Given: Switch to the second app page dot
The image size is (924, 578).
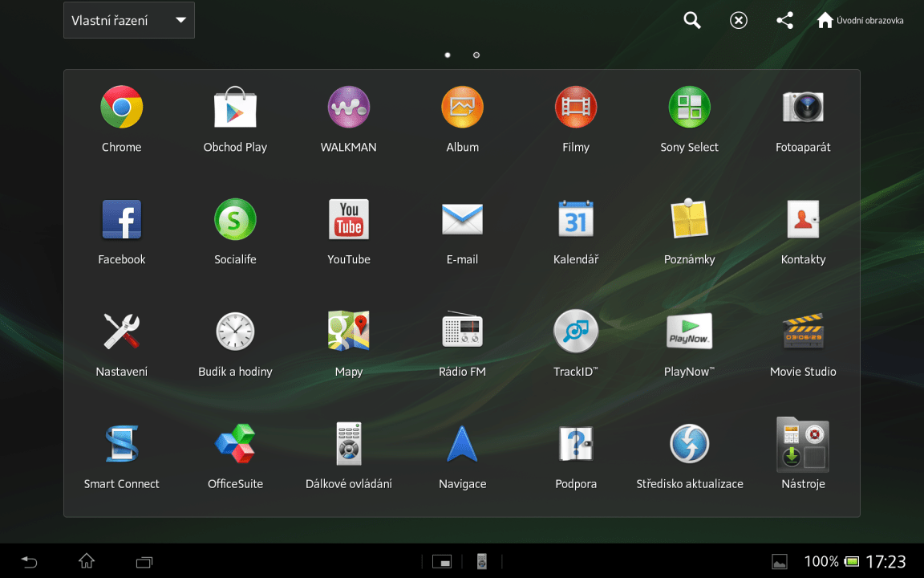Looking at the screenshot, I should (476, 55).
